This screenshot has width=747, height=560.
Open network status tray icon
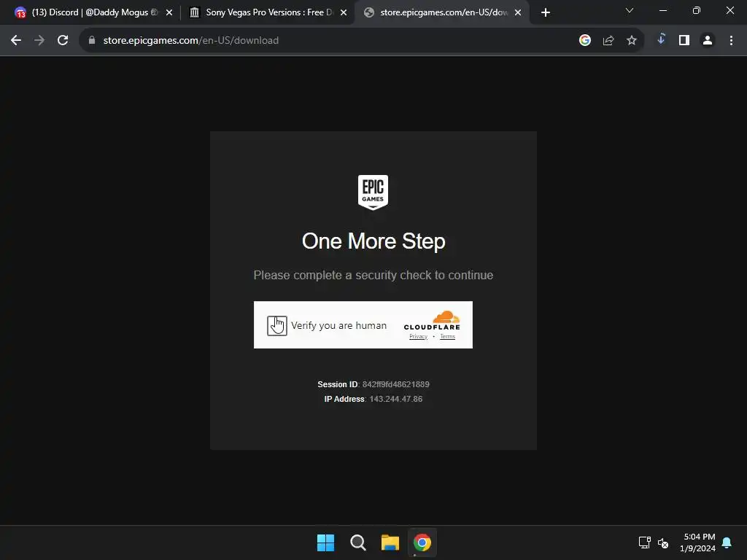645,542
